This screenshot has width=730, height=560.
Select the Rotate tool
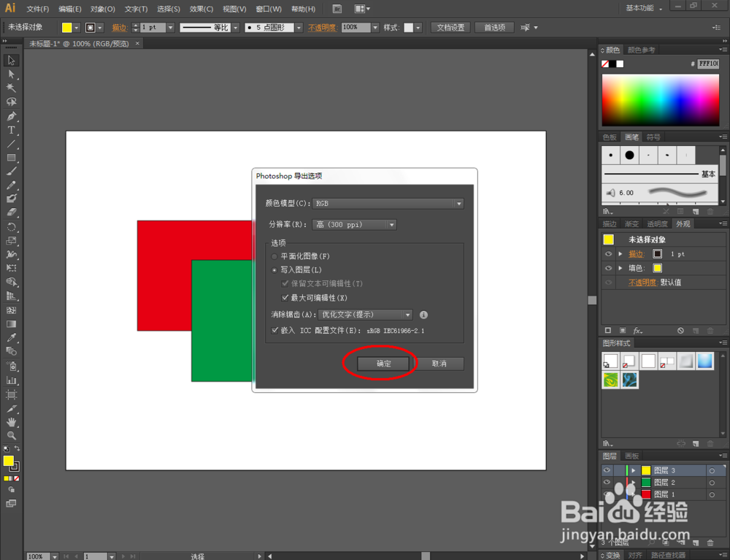pos(11,227)
